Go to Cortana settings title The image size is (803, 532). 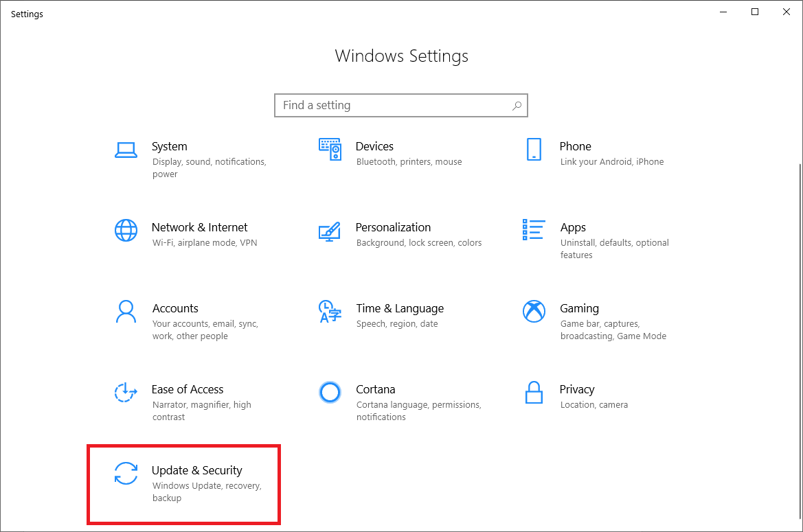(x=375, y=389)
